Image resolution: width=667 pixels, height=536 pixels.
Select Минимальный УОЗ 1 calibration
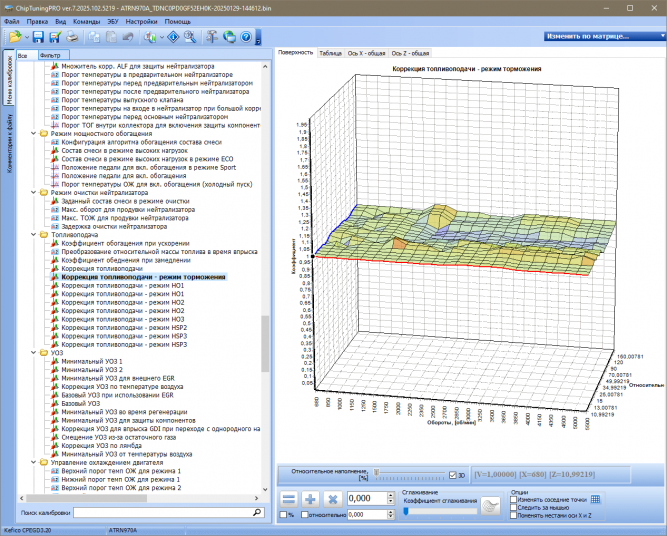[x=92, y=361]
